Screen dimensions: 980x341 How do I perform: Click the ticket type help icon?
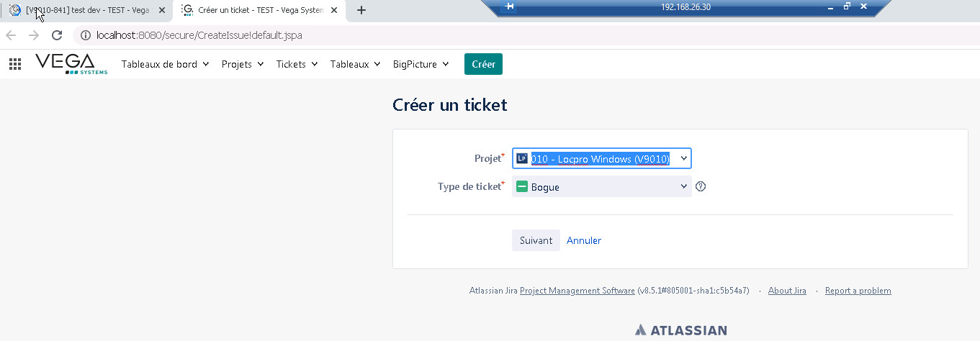pyautogui.click(x=701, y=186)
